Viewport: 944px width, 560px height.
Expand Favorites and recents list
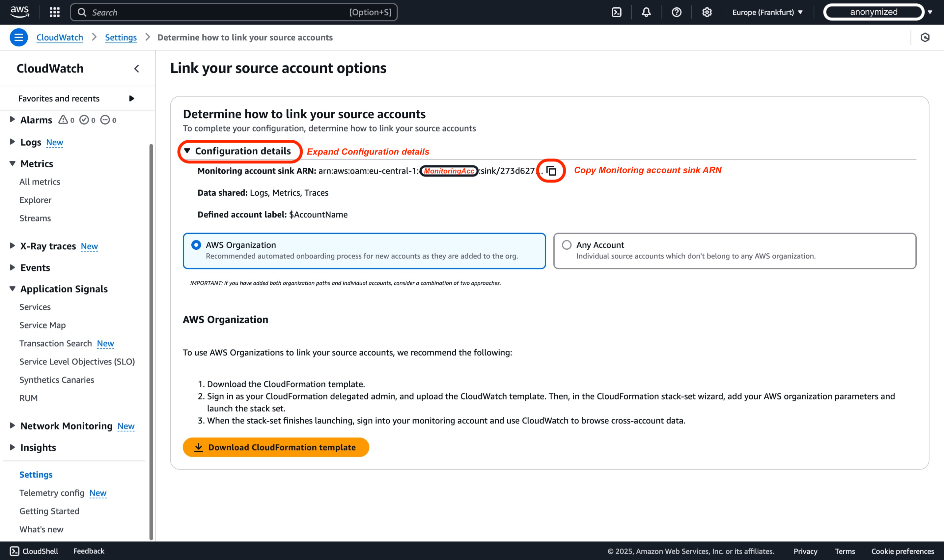[132, 98]
